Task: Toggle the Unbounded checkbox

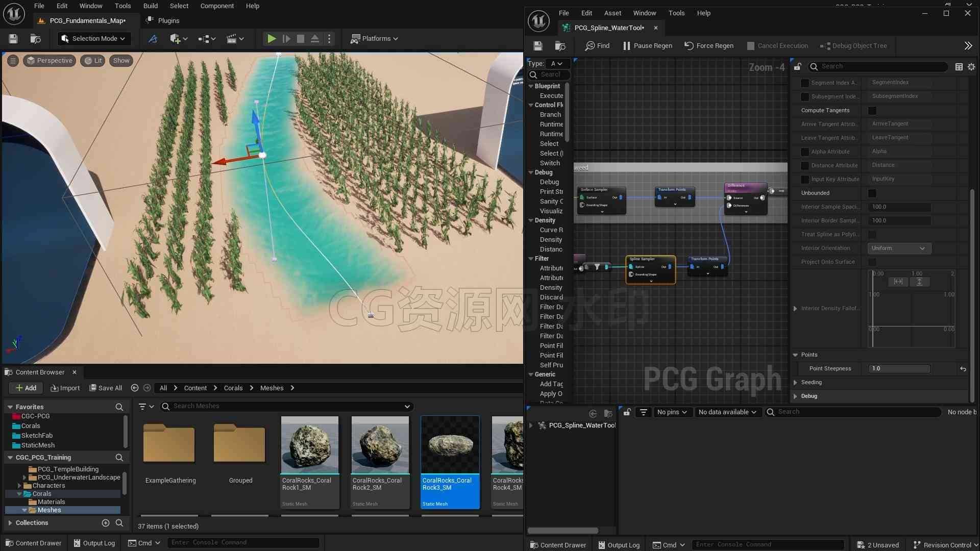Action: pos(872,193)
